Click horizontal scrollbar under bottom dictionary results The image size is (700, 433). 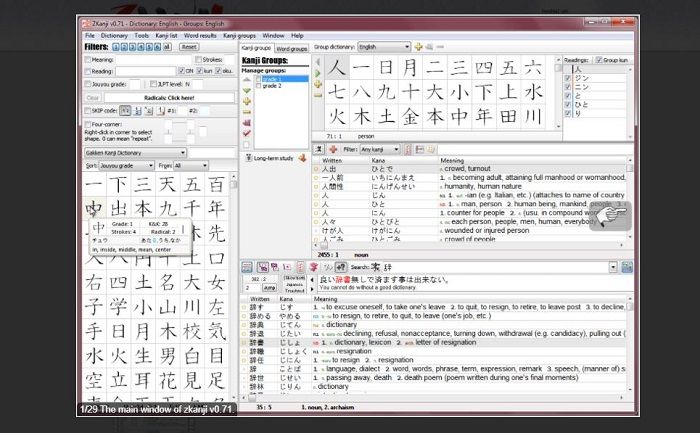pos(432,397)
